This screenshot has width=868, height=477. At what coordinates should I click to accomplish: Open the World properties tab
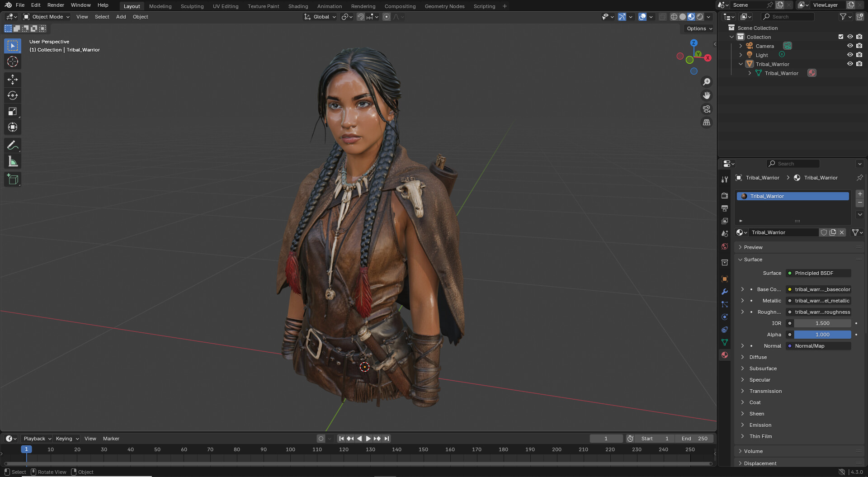coord(725,246)
